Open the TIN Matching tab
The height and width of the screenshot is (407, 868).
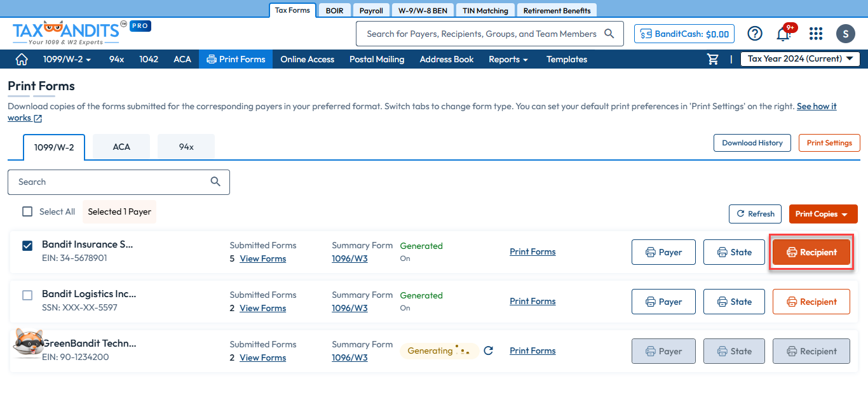tap(485, 10)
